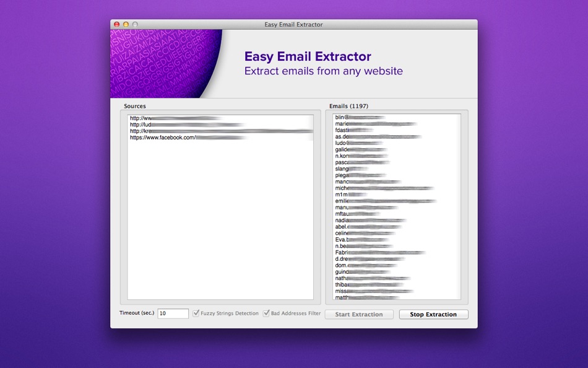Select the email row starting with missa
Screen dimensions: 588x368
[x=397, y=291]
